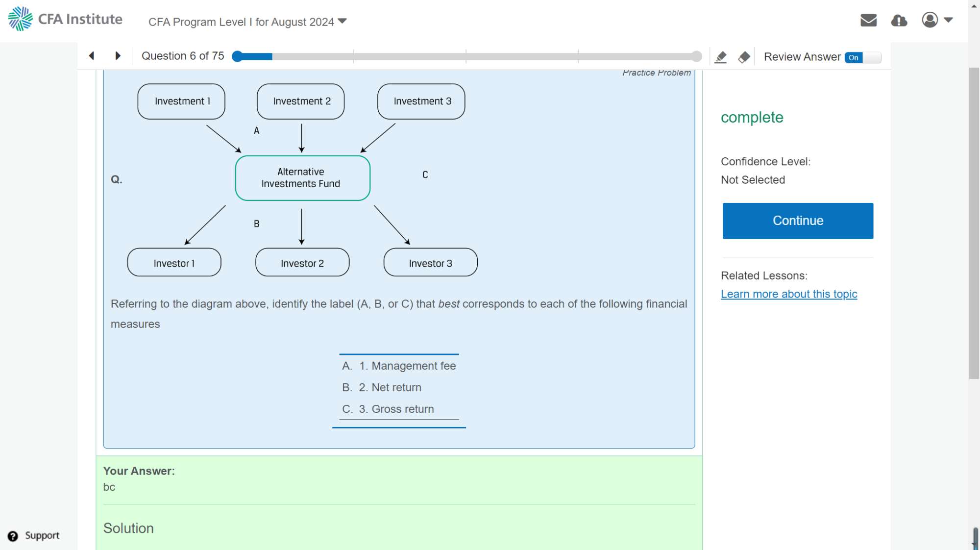
Task: Click the question progress slider handle
Action: pos(237,56)
